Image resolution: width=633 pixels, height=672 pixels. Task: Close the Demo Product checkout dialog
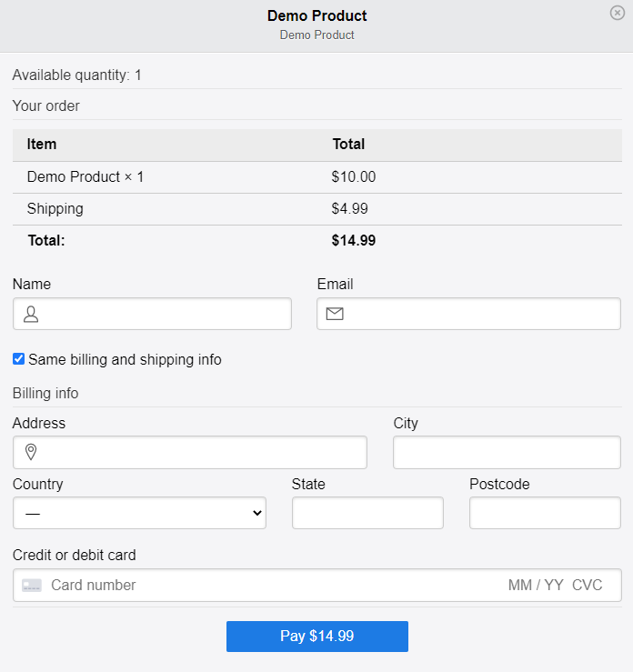[x=618, y=13]
